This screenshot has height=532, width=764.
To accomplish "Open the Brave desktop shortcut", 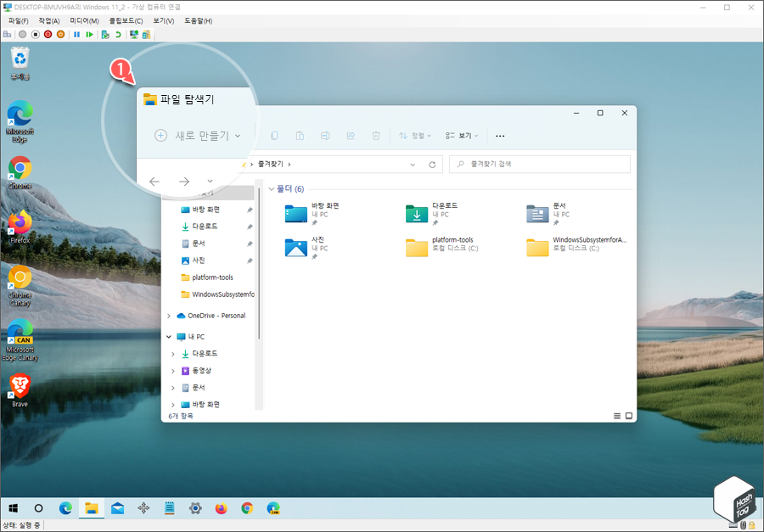I will [x=20, y=390].
